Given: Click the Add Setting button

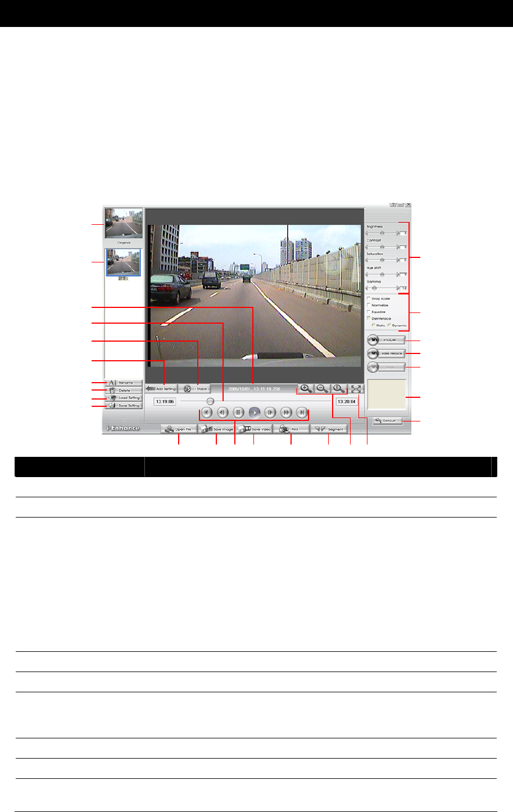Looking at the screenshot, I should tap(161, 389).
